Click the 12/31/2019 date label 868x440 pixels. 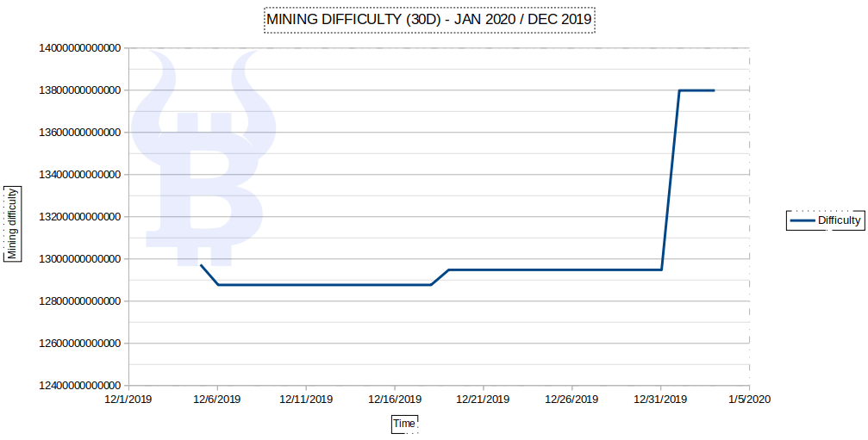tap(660, 399)
